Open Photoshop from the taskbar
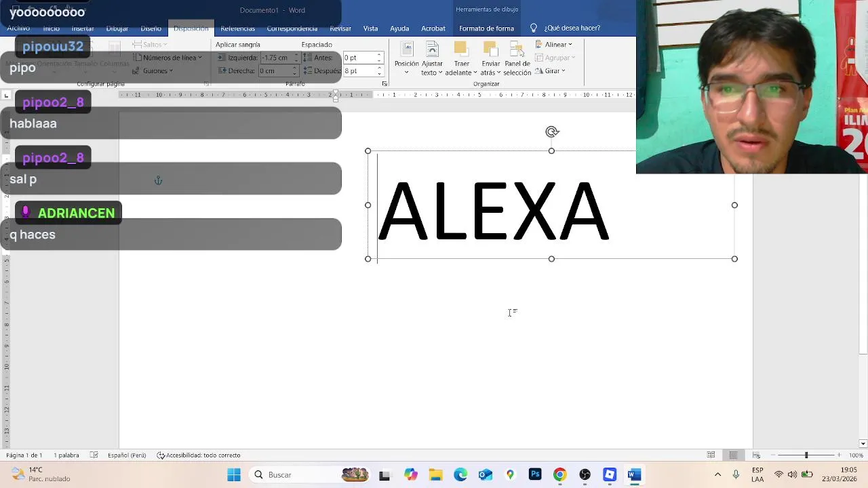 [535, 474]
